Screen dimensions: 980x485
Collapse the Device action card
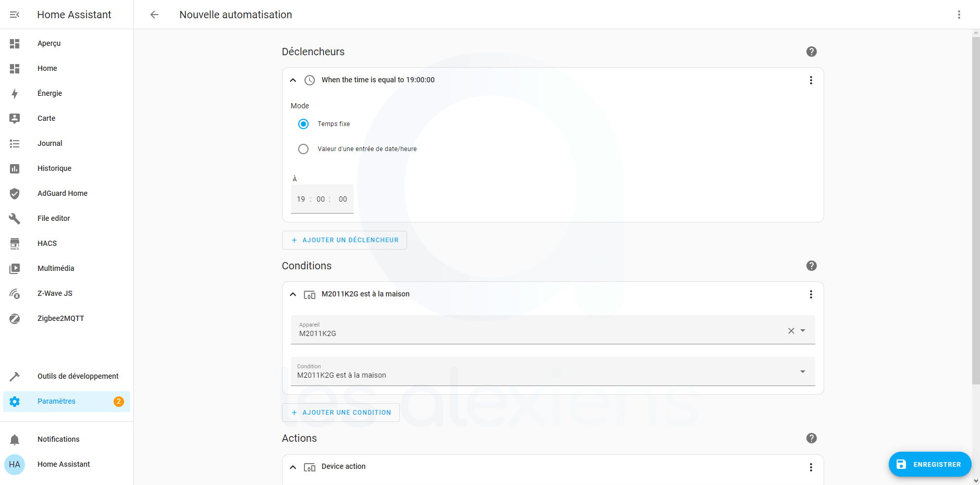point(293,467)
